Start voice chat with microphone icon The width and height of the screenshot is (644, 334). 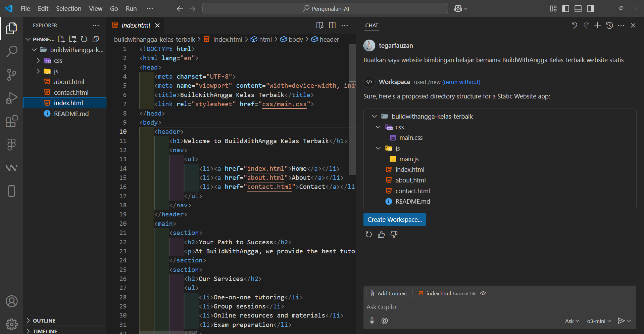[x=372, y=321]
